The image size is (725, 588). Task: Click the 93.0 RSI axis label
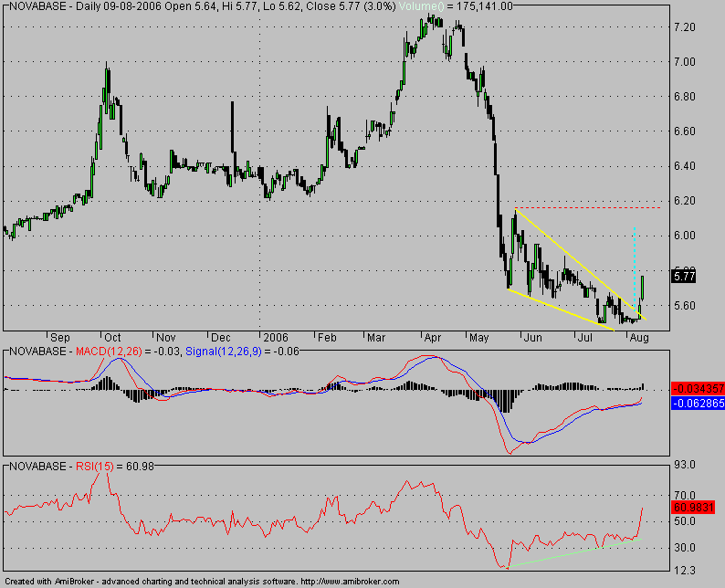click(685, 465)
